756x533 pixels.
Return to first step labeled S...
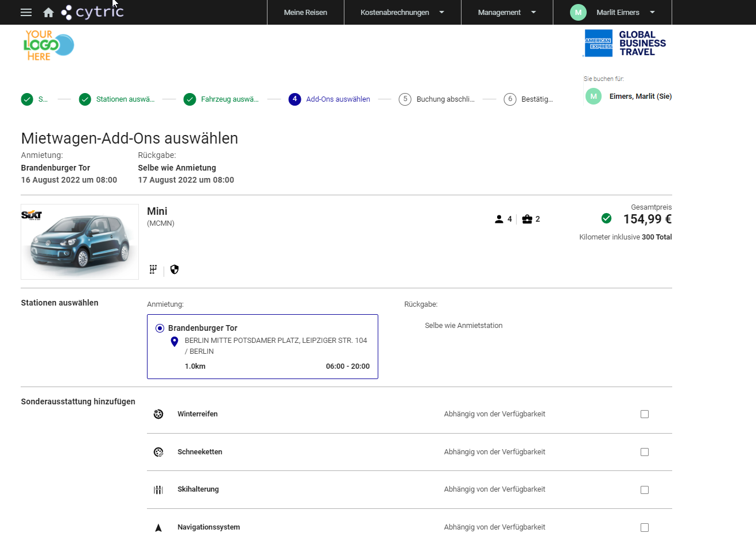43,99
